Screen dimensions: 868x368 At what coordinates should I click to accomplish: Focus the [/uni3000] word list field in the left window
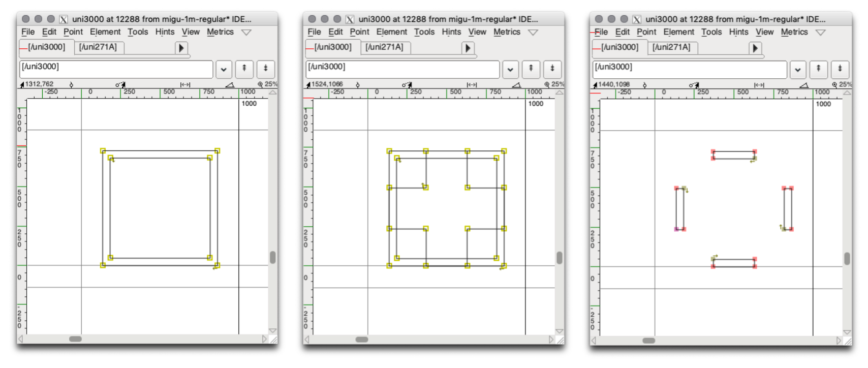pyautogui.click(x=116, y=69)
